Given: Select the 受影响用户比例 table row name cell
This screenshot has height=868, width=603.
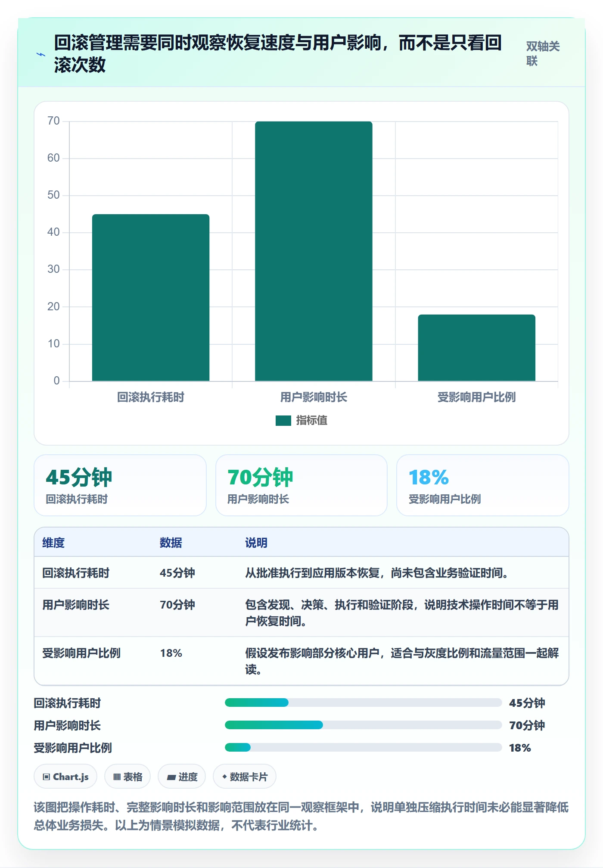Looking at the screenshot, I should [81, 653].
